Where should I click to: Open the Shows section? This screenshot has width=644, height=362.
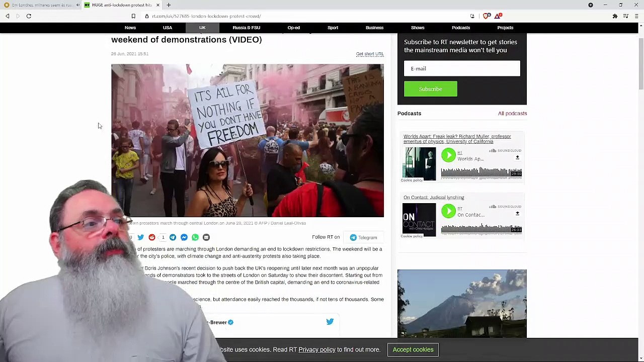pos(418,28)
